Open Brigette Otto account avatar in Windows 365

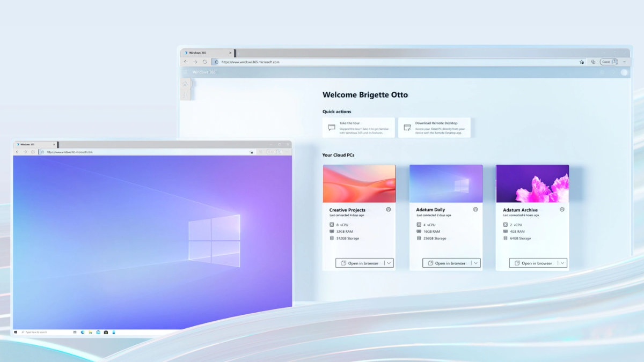click(624, 72)
